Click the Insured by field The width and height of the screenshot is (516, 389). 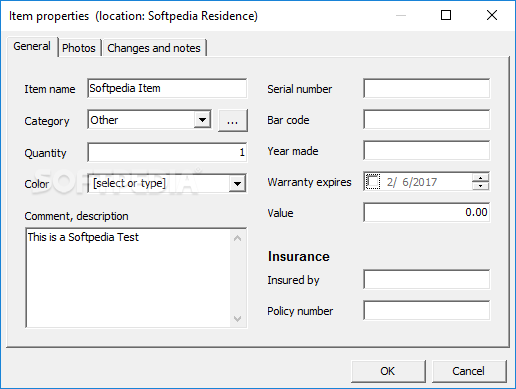[427, 279]
